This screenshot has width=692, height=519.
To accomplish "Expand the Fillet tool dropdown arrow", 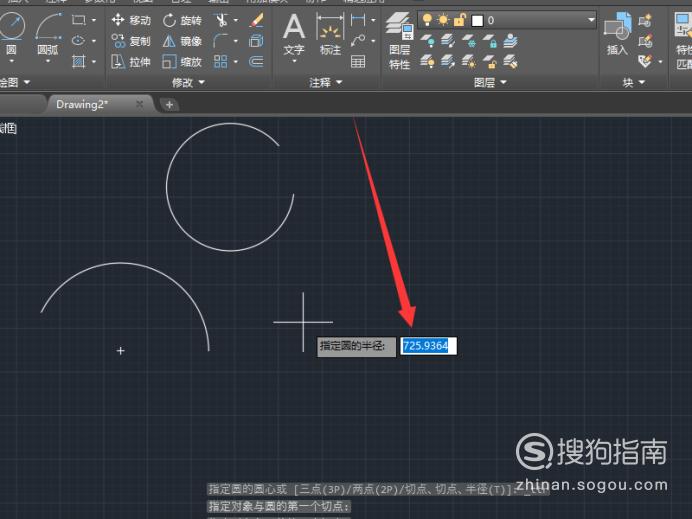I will [236, 41].
